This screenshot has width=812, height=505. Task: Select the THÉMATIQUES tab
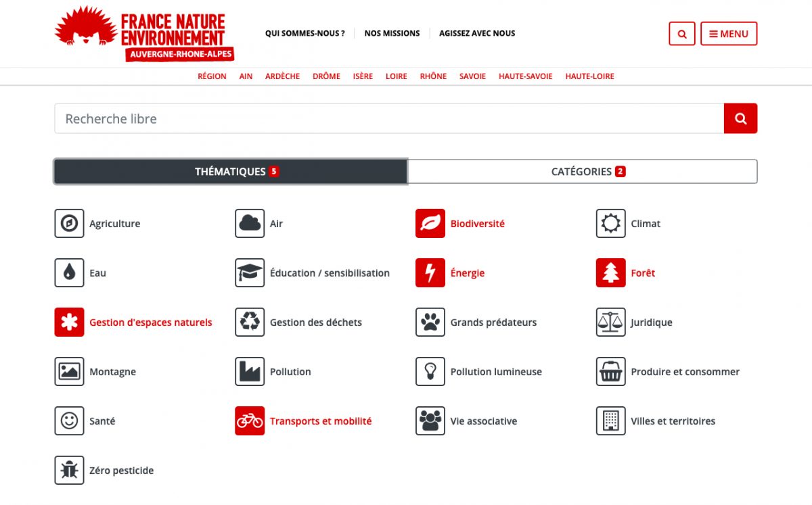pos(231,172)
